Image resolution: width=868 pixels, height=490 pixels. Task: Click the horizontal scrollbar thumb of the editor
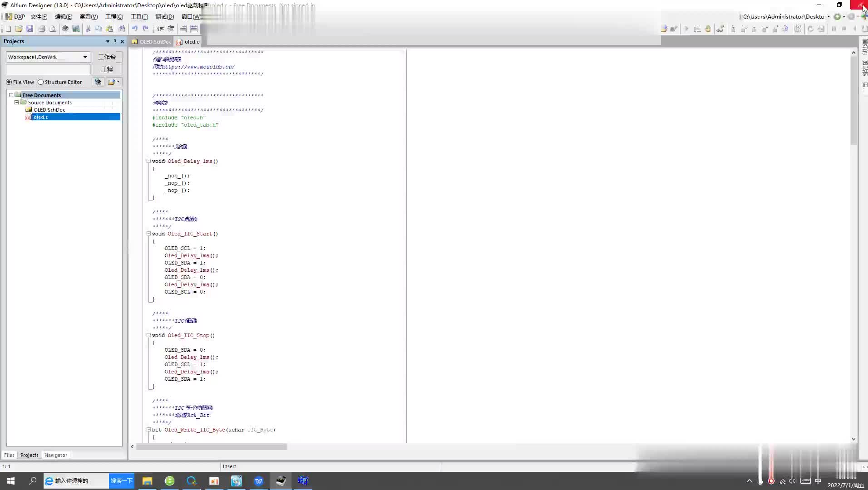tap(212, 447)
